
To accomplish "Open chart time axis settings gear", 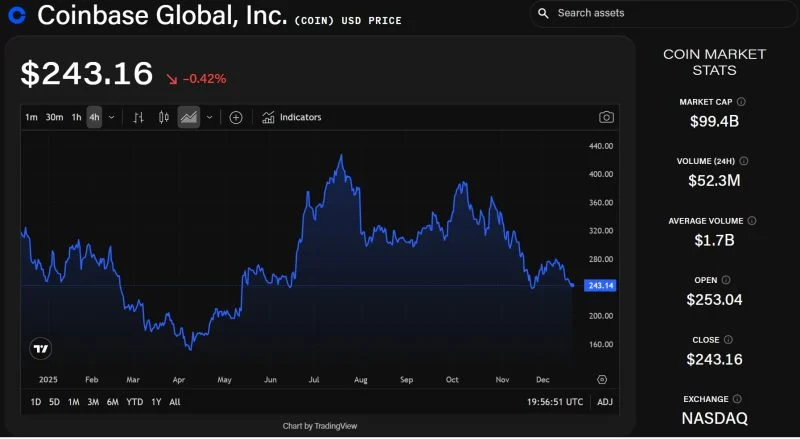I will click(x=602, y=379).
